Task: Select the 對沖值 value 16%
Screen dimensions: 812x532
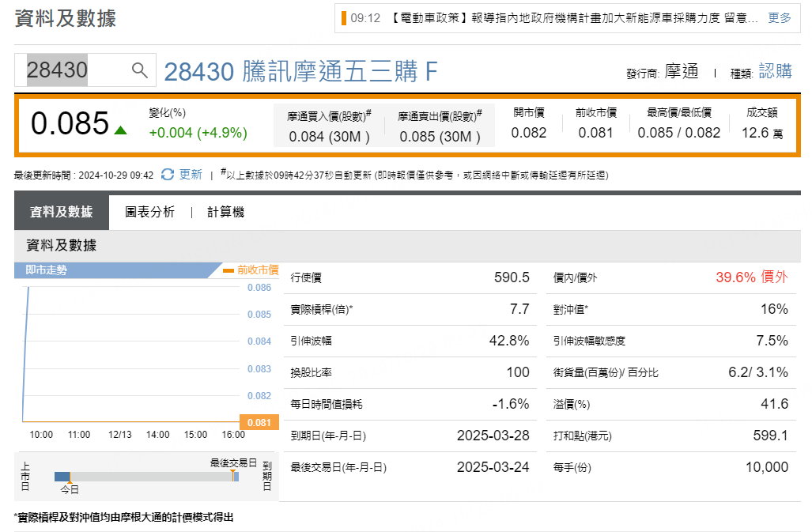Action: point(774,309)
